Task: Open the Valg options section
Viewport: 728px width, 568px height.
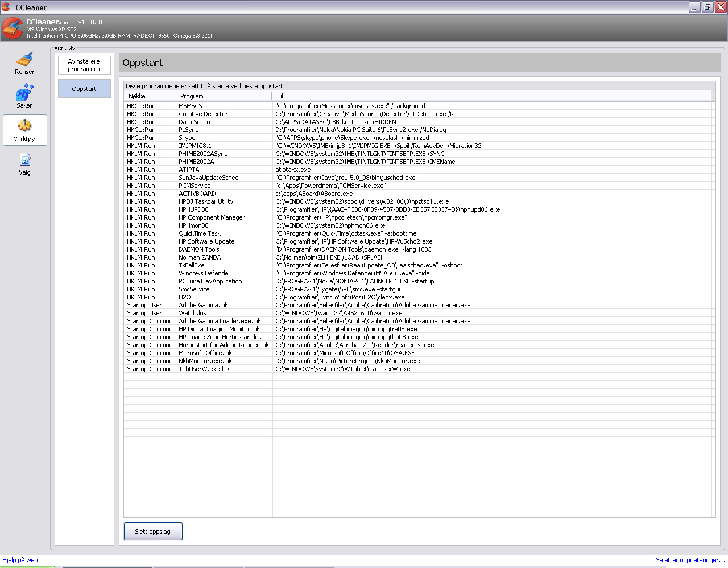Action: pyautogui.click(x=24, y=164)
